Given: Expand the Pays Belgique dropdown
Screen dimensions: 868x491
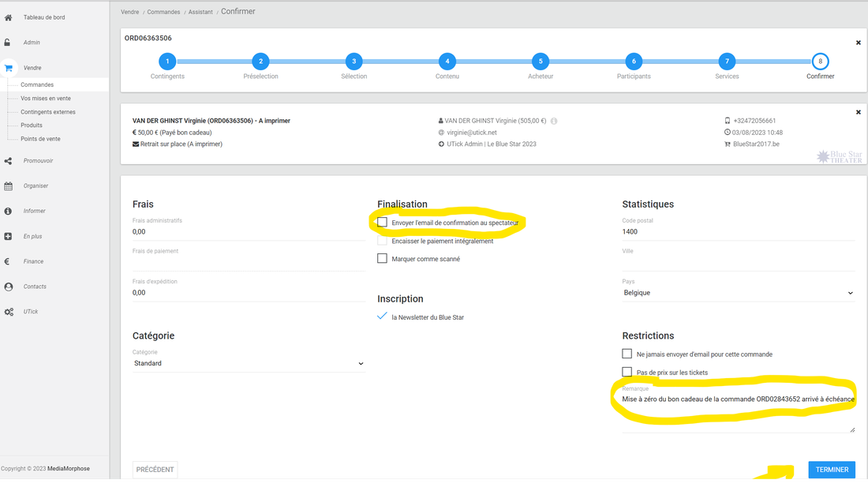Looking at the screenshot, I should coord(738,293).
